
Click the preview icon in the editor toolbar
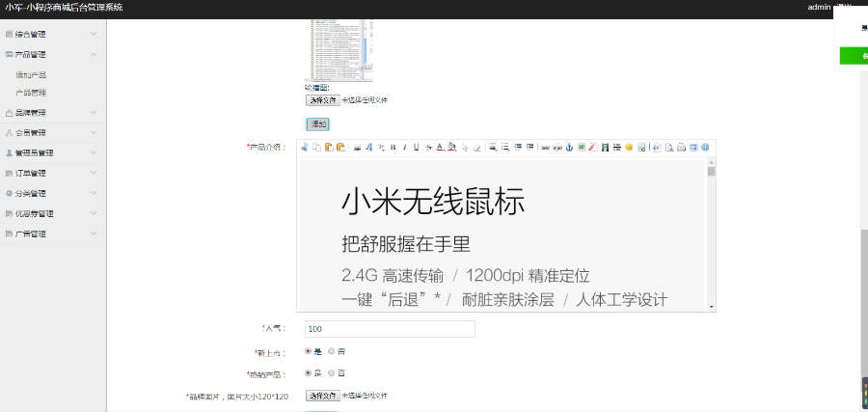[669, 148]
